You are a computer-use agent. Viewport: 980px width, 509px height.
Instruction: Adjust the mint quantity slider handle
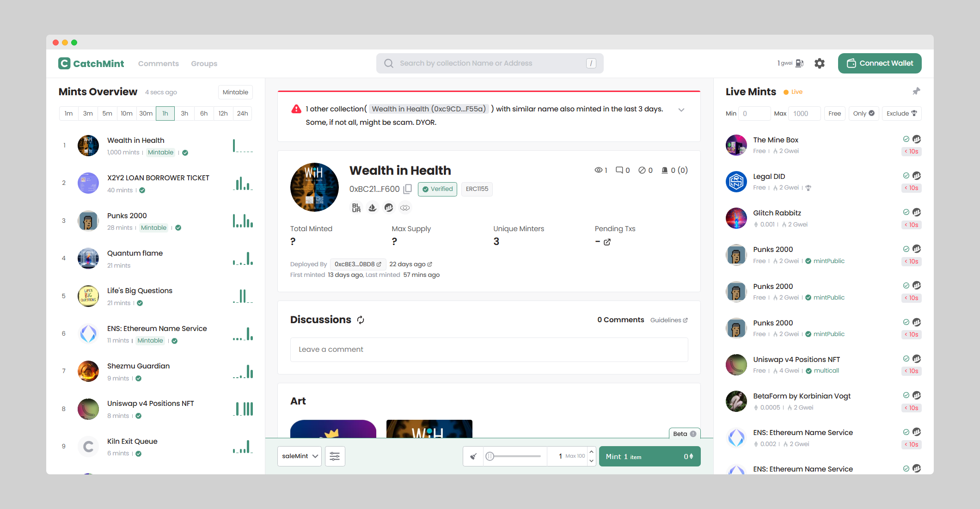point(490,456)
